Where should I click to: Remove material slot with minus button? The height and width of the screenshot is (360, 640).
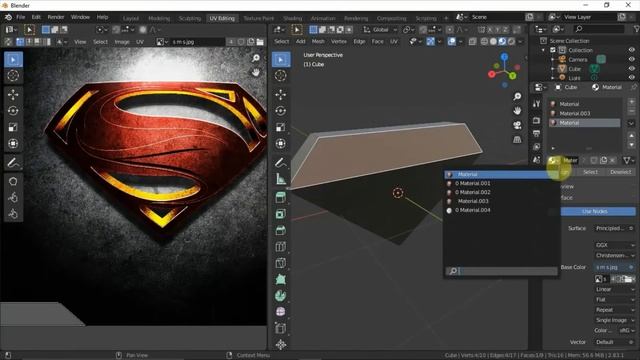(x=631, y=111)
